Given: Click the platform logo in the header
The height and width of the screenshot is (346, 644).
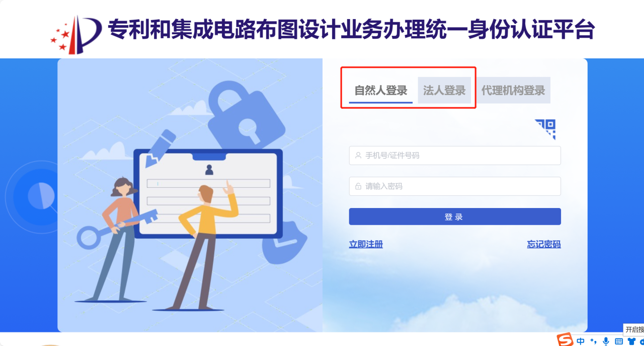Looking at the screenshot, I should pos(75,34).
